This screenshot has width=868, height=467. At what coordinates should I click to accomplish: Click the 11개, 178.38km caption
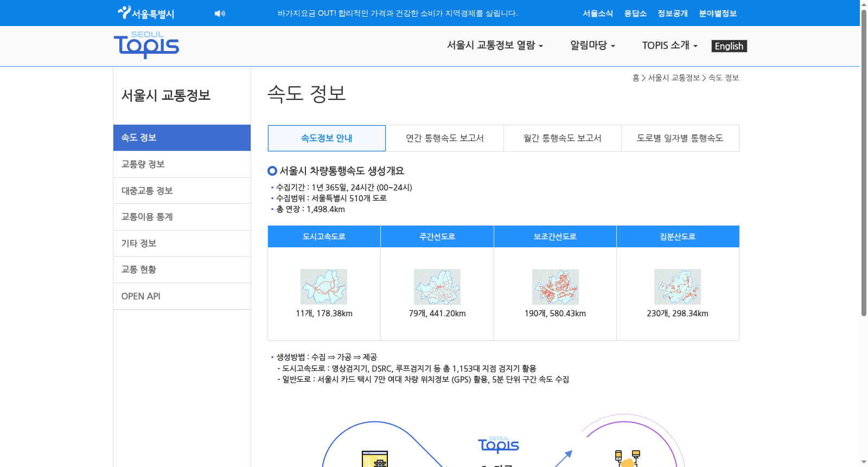(x=324, y=314)
